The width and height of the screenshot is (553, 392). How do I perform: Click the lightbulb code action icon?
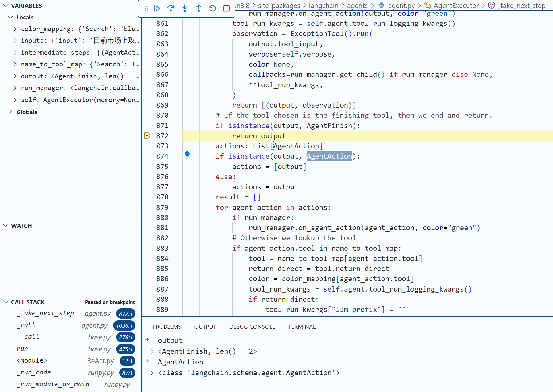tap(187, 155)
